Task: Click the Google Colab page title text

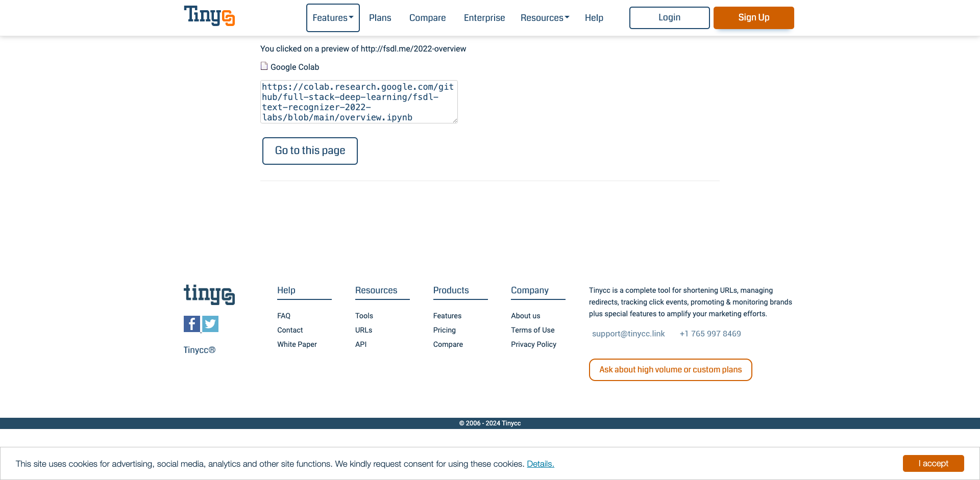Action: (x=295, y=67)
